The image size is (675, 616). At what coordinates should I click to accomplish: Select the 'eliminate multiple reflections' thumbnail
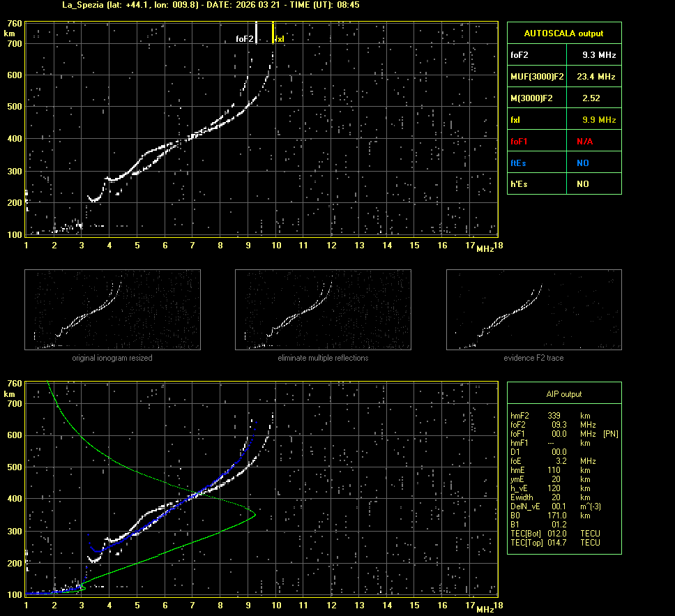pos(323,310)
